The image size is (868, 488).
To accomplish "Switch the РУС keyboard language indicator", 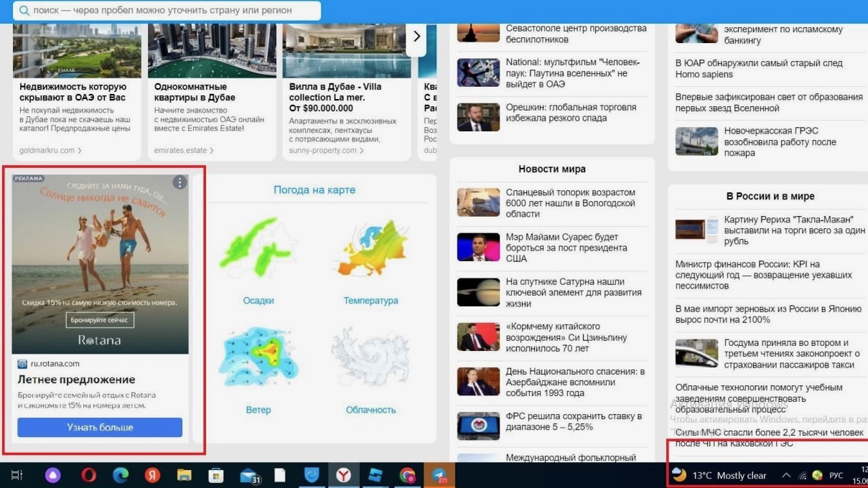I will [836, 475].
